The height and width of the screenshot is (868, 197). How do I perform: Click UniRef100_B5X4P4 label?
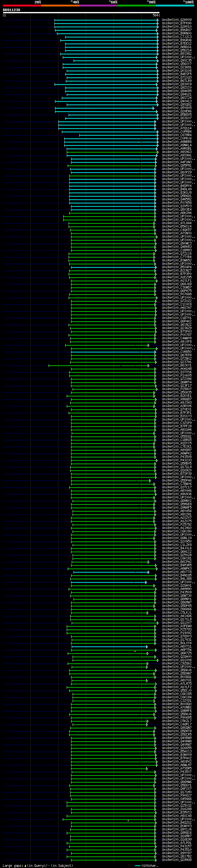click(176, 267)
